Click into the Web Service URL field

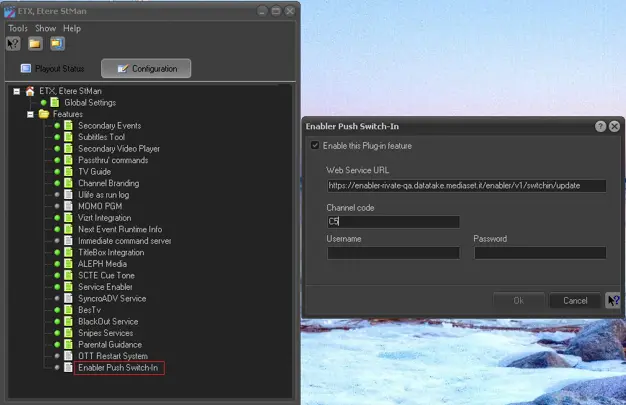click(x=466, y=186)
